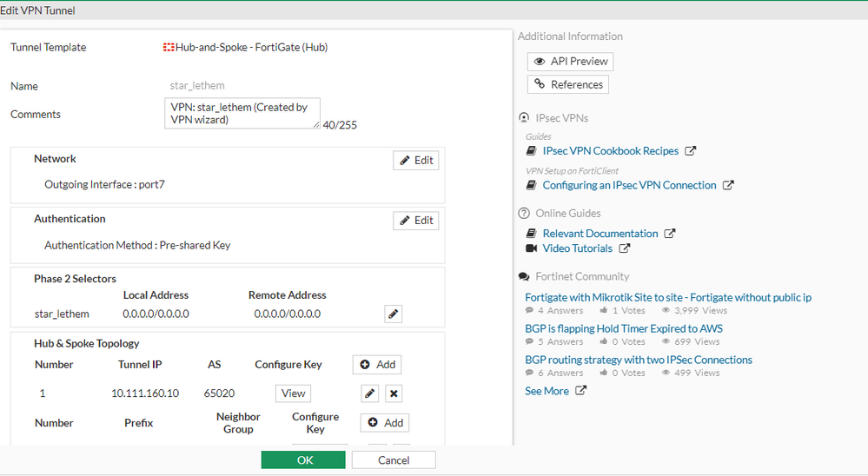Open external link icon beside IPsec VPN Cookbook Recipes
Viewport: 868px width, 476px height.
(x=691, y=151)
